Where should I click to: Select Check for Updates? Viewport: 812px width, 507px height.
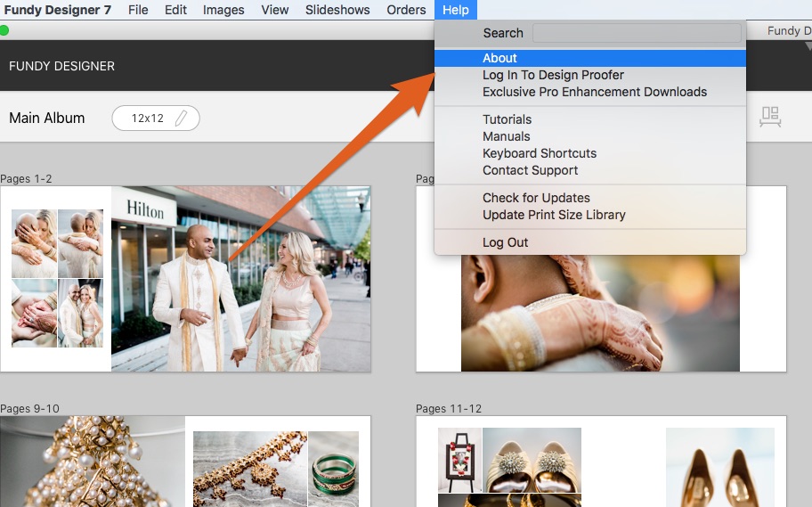(590, 198)
